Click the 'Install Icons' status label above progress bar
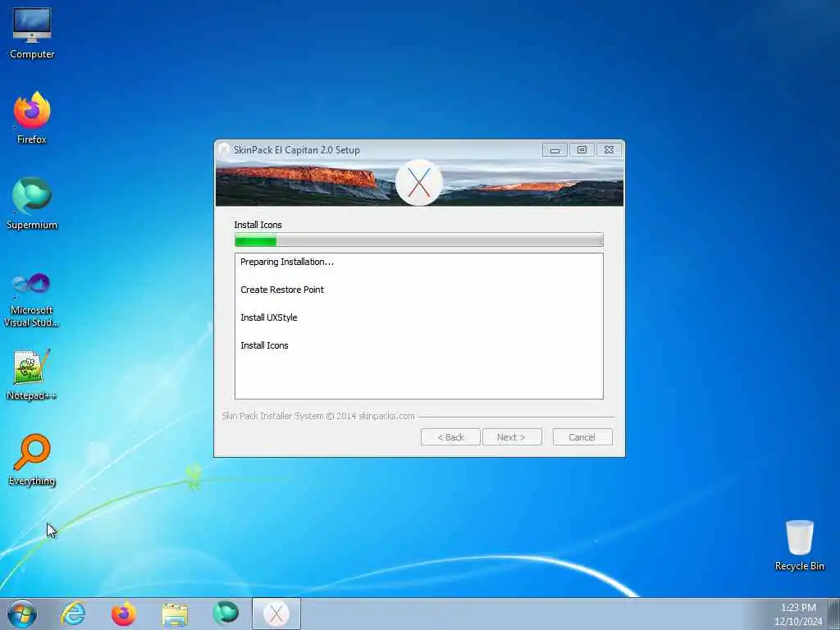The width and height of the screenshot is (840, 630). click(x=258, y=225)
